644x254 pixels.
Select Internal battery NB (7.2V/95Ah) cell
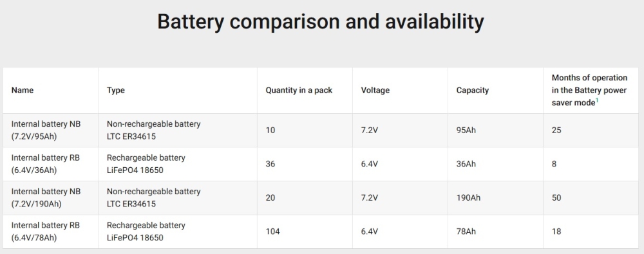46,130
